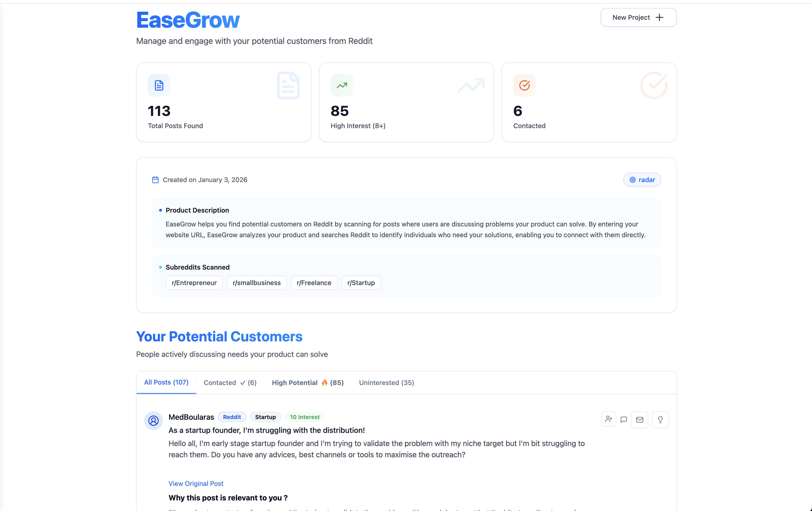This screenshot has height=511, width=812.
Task: Open the High Potential tab
Action: click(307, 383)
